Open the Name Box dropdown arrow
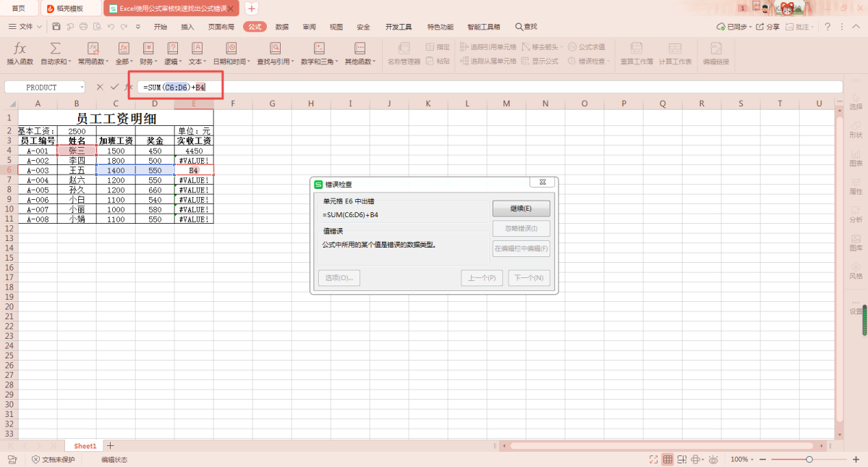 [x=82, y=88]
